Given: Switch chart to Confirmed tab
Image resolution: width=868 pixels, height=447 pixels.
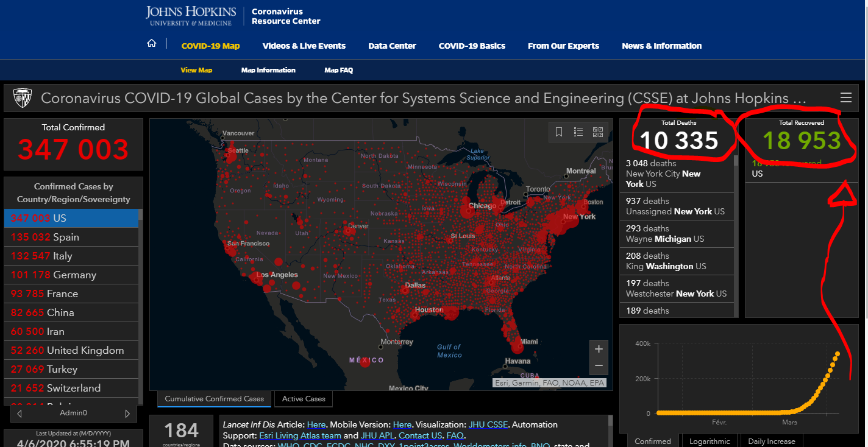Looking at the screenshot, I should coord(653,441).
